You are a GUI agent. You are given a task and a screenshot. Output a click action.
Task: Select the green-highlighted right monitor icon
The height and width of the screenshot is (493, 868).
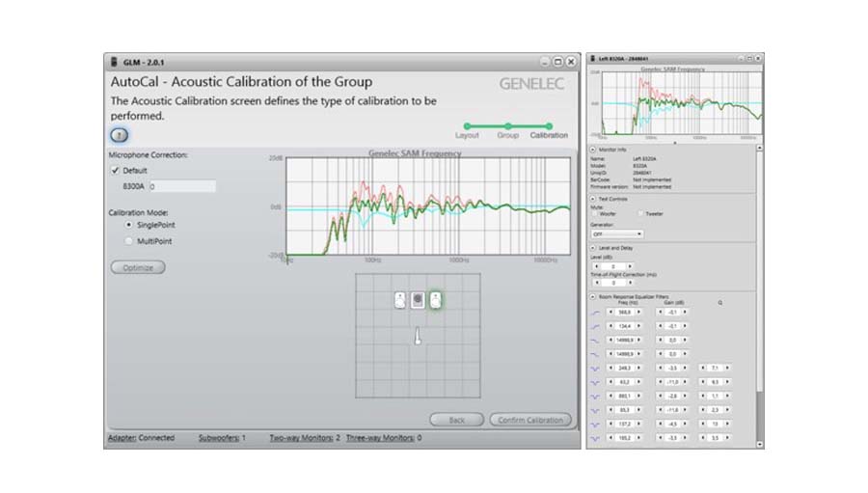click(x=436, y=300)
